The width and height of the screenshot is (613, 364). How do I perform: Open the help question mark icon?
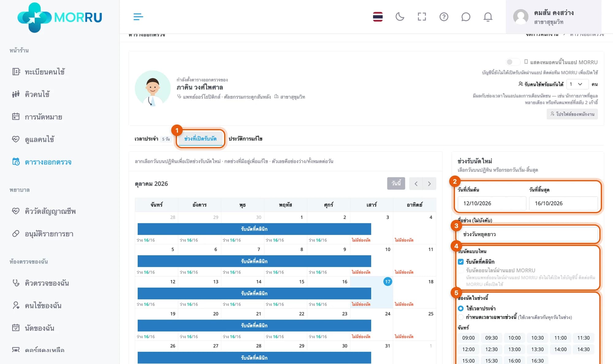[x=444, y=17]
